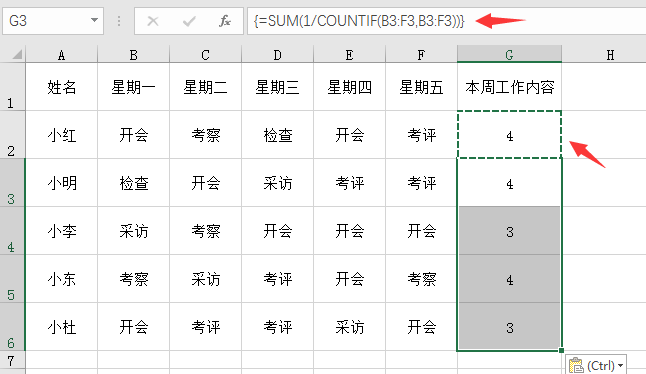Click the 姓名 header cell
Viewport: 646px width, 374px height.
(61, 86)
